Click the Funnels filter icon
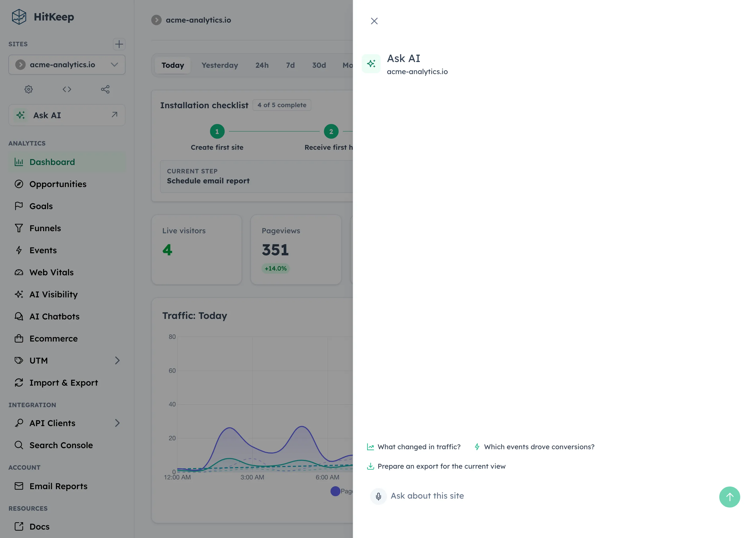This screenshot has height=538, width=756. coord(19,228)
